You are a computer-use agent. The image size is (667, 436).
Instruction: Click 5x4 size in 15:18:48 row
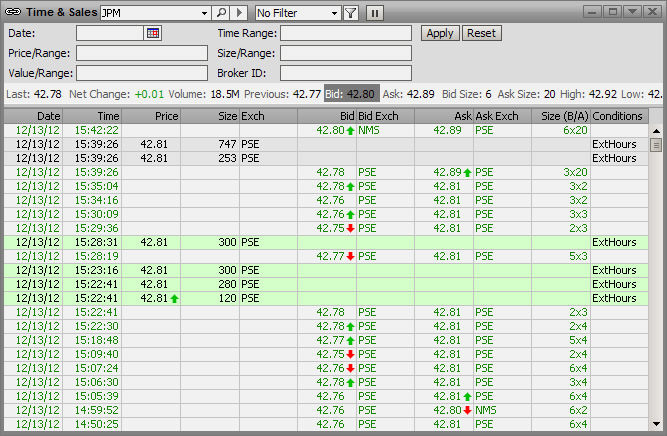(x=578, y=340)
